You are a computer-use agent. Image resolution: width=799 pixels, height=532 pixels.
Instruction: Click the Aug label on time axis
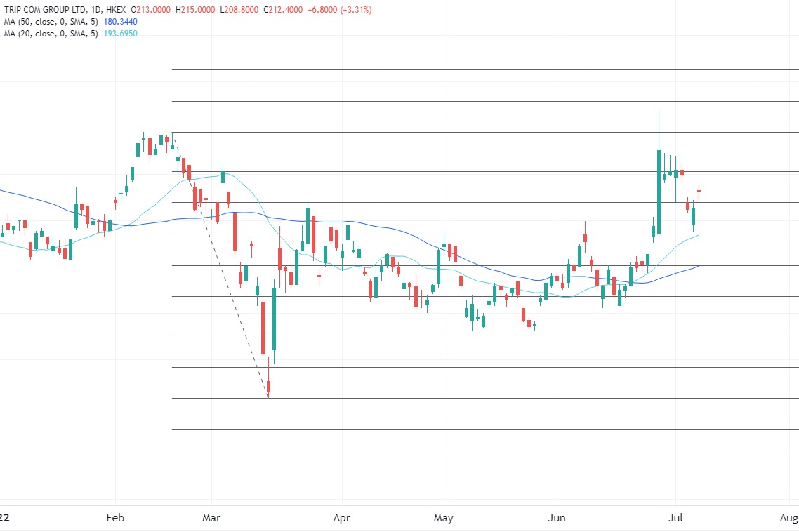(x=788, y=519)
